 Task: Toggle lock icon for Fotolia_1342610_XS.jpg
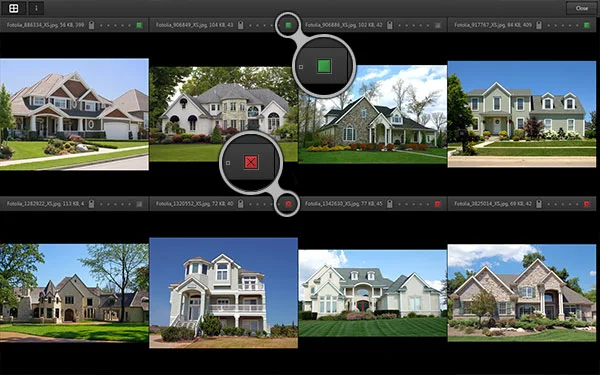390,204
